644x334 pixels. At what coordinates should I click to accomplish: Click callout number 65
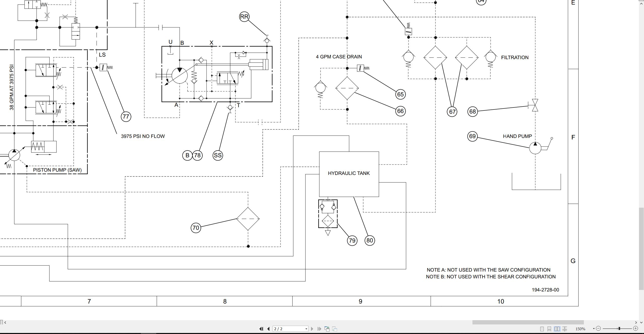coord(400,94)
